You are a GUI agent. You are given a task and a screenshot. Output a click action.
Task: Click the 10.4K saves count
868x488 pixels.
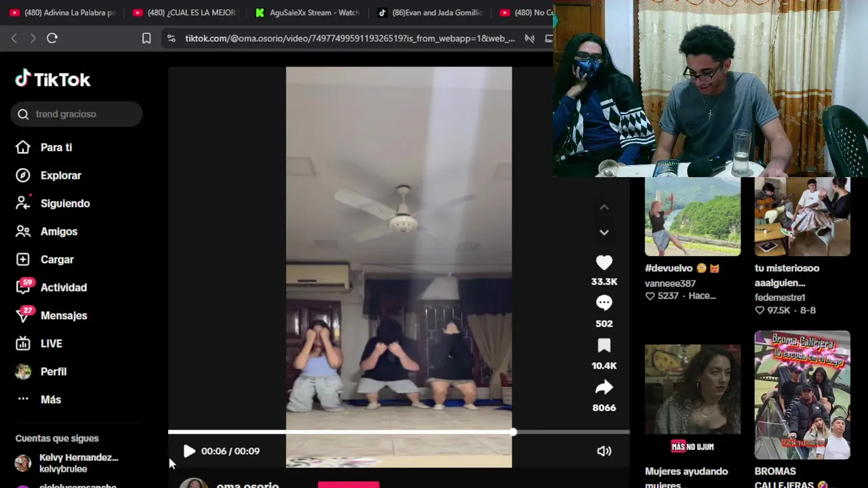click(x=604, y=365)
